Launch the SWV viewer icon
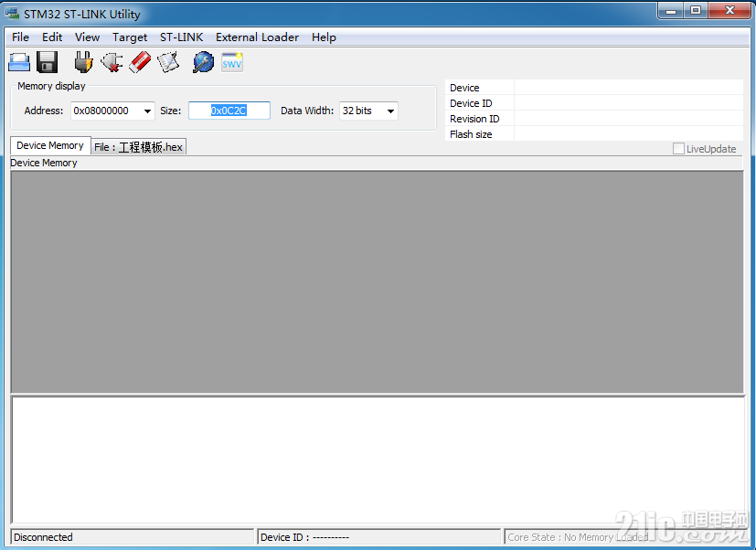 pos(232,63)
